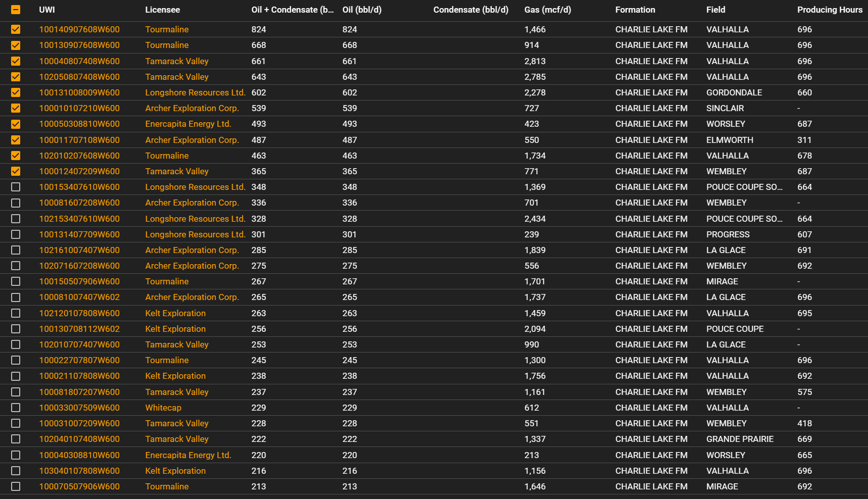This screenshot has height=499, width=868.
Task: Open well link 100130708112W602
Action: (x=79, y=329)
